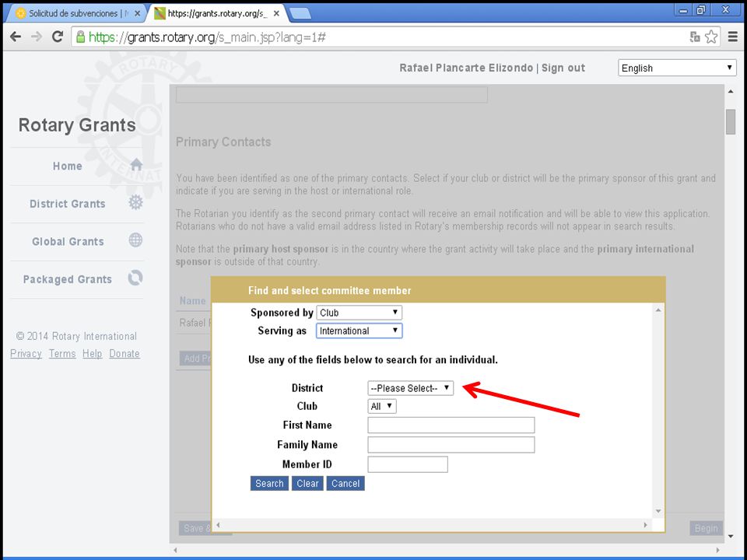This screenshot has width=747, height=560.
Task: Open the English language dropdown
Action: pos(676,68)
